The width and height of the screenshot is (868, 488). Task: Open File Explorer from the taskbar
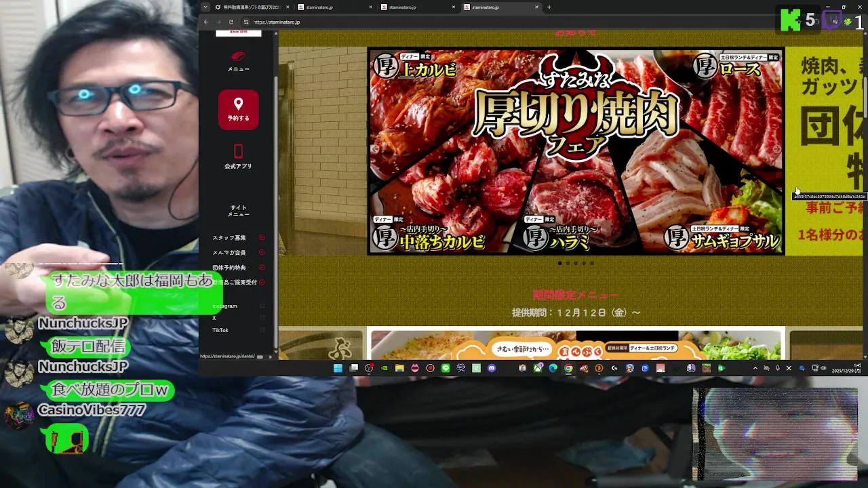click(399, 368)
